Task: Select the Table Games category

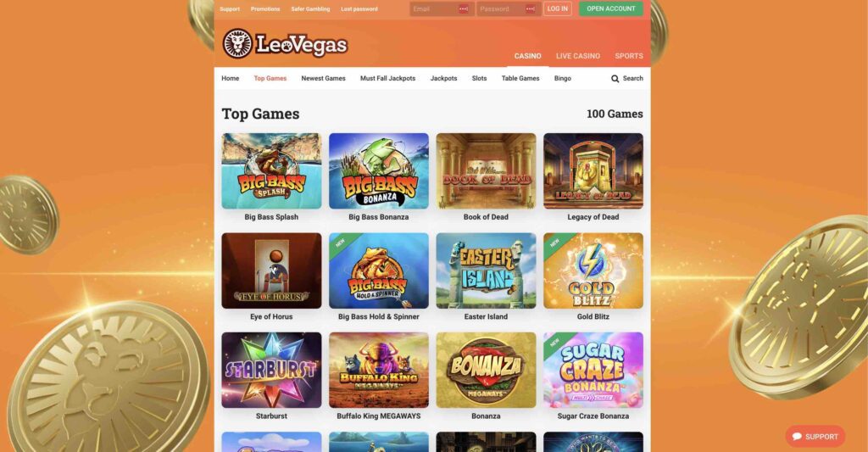Action: click(x=520, y=79)
